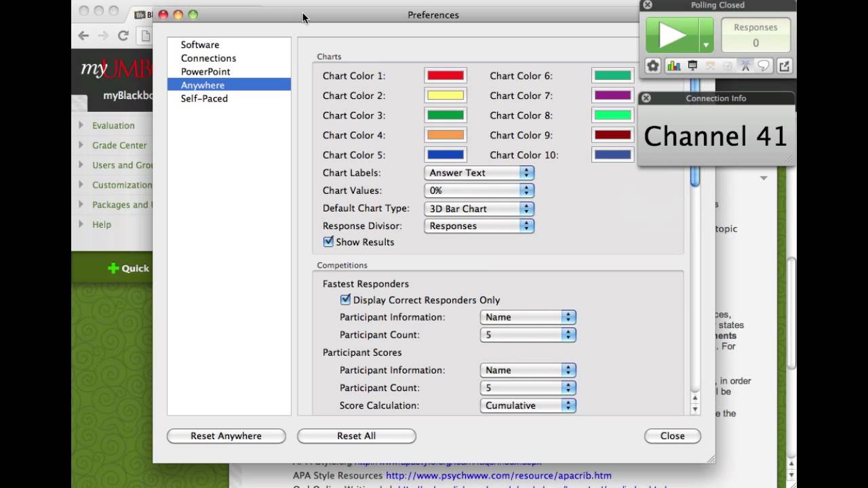Close the Preferences dialog with the Close button

click(672, 436)
